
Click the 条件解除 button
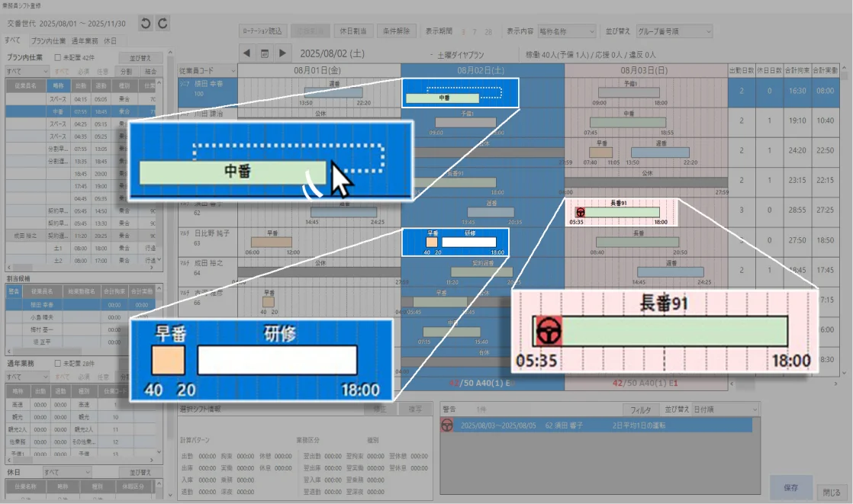point(397,31)
